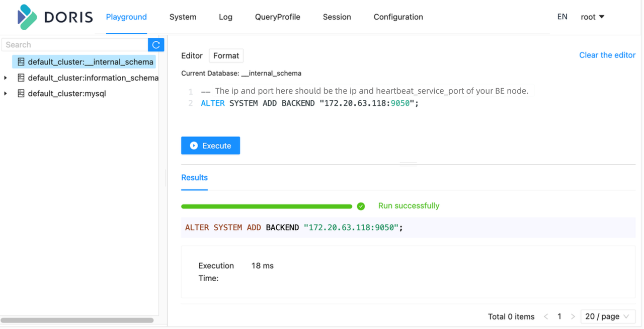Viewport: 644px width, 329px height.
Task: Go to the next results page arrow
Action: (573, 316)
